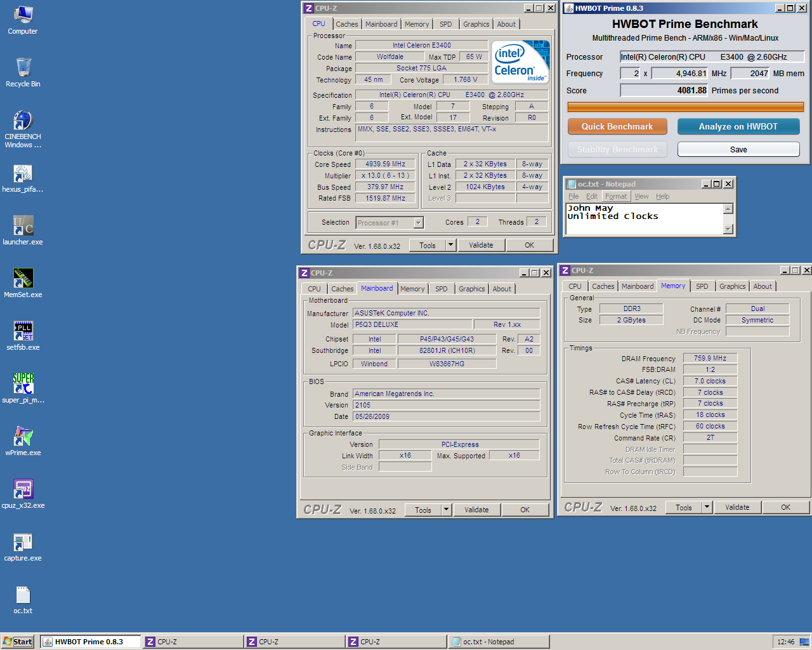Click HWBOT orange progress bar
The height and width of the screenshot is (650, 812).
coord(686,107)
